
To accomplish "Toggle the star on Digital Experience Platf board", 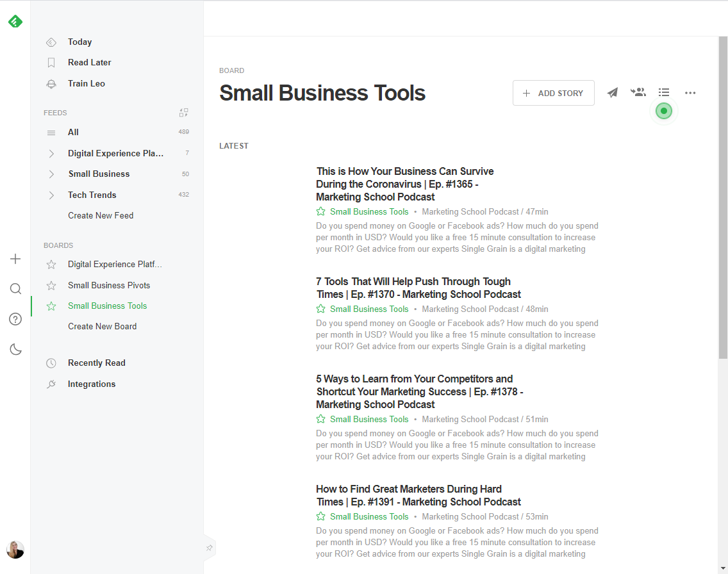I will coord(51,264).
